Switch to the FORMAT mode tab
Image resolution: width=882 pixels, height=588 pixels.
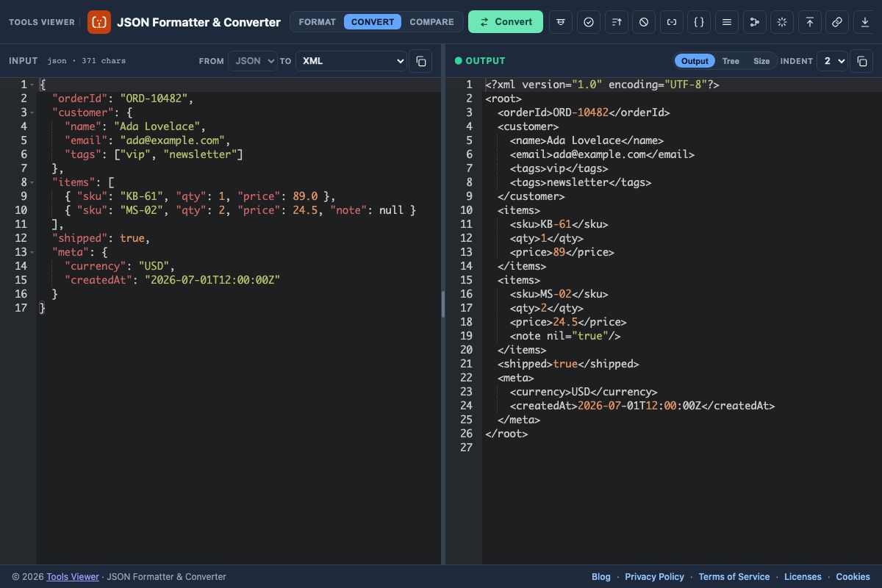[318, 22]
